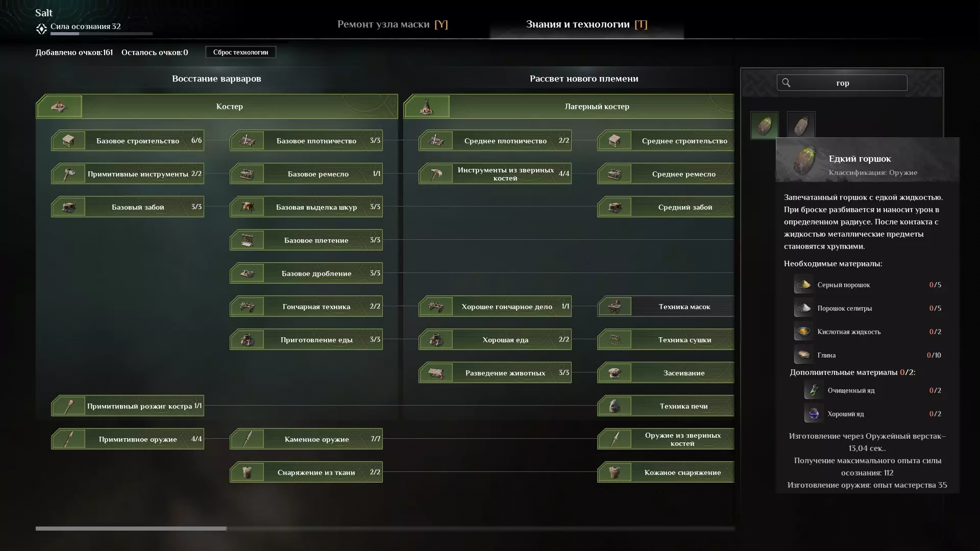Image resolution: width=980 pixels, height=551 pixels.
Task: Click the search magnifier icon
Action: [x=786, y=83]
